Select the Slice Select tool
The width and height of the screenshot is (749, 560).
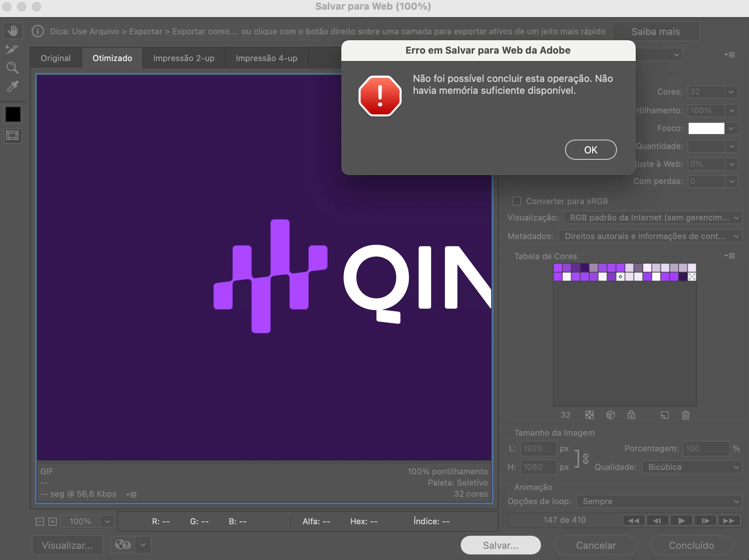click(x=13, y=49)
